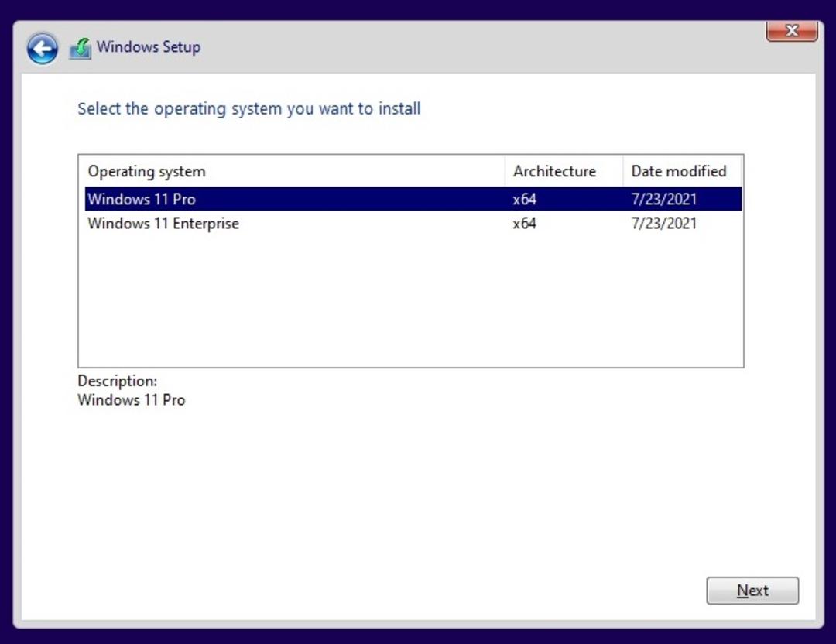Viewport: 836px width, 644px height.
Task: Close the Windows Setup window
Action: [792, 31]
